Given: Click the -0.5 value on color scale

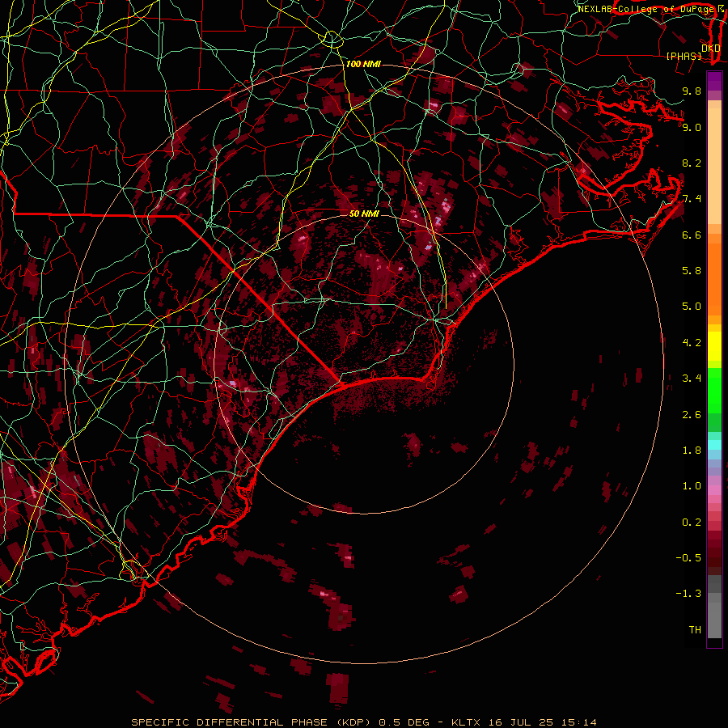Looking at the screenshot, I should click(688, 558).
